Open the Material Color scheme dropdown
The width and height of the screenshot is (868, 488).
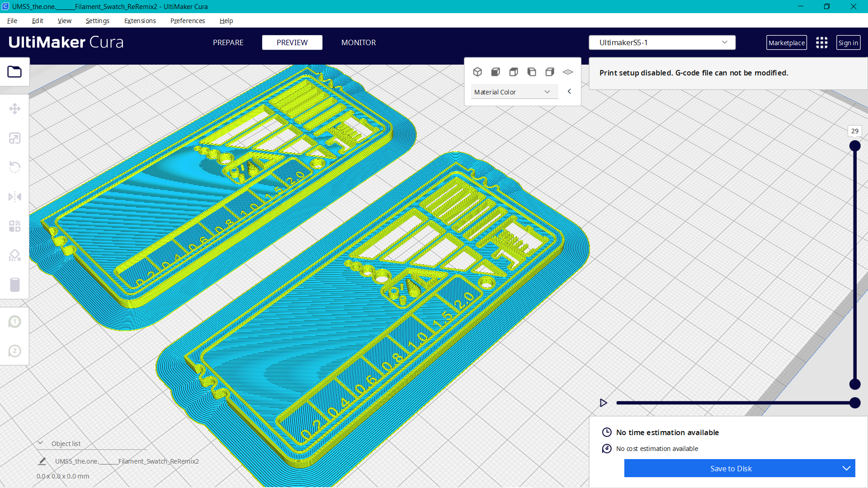coord(514,92)
